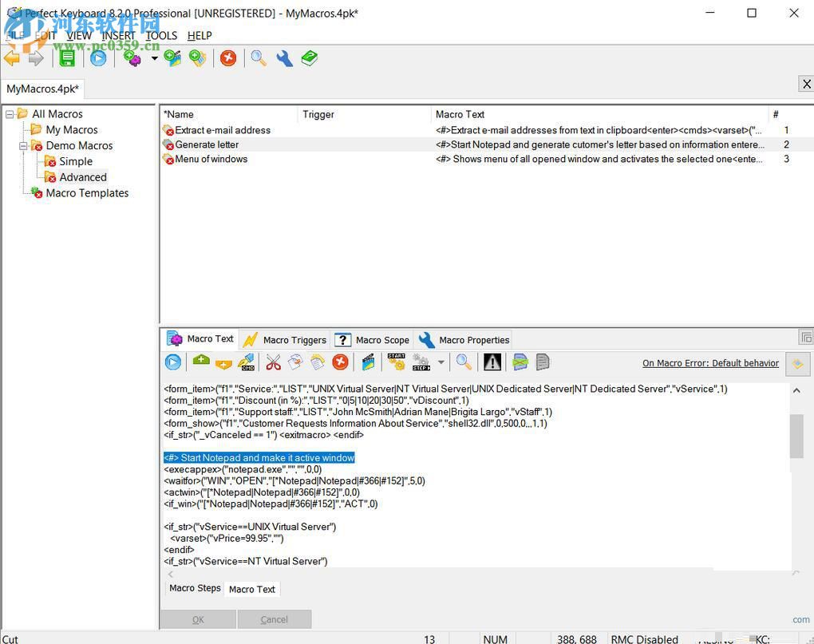Click the Trigger column header

[365, 114]
